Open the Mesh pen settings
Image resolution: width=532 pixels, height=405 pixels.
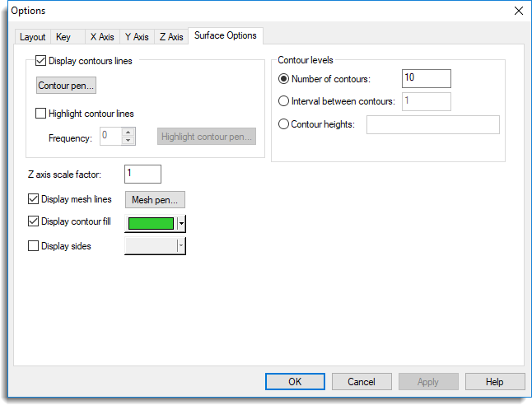155,199
